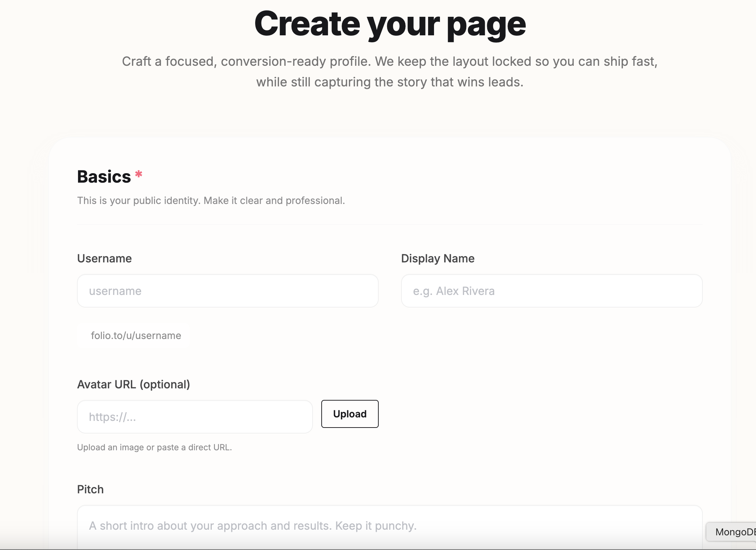
Task: Click the Avatar URL (optional) label
Action: [x=133, y=385]
